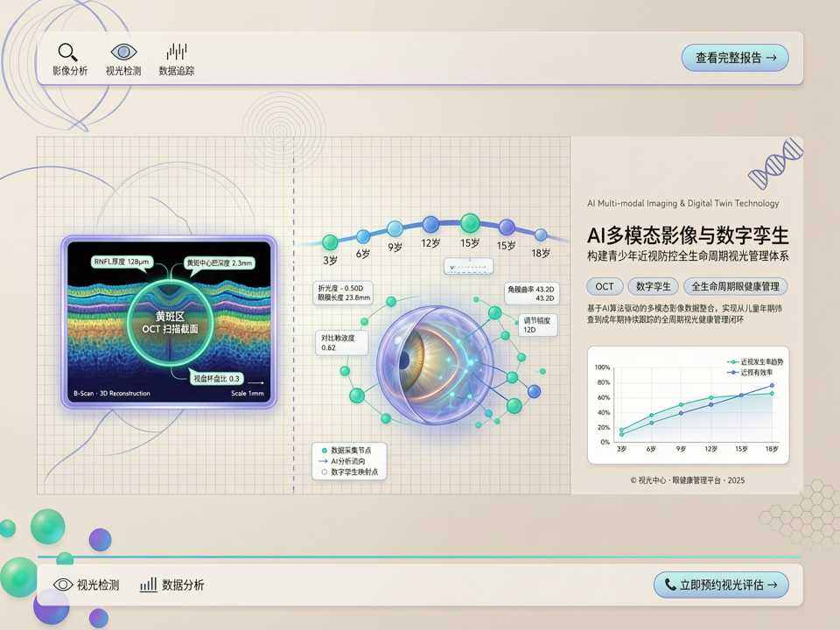This screenshot has height=630, width=840.
Task: Pick the 9岁 node on the age timeline
Action: click(x=395, y=228)
